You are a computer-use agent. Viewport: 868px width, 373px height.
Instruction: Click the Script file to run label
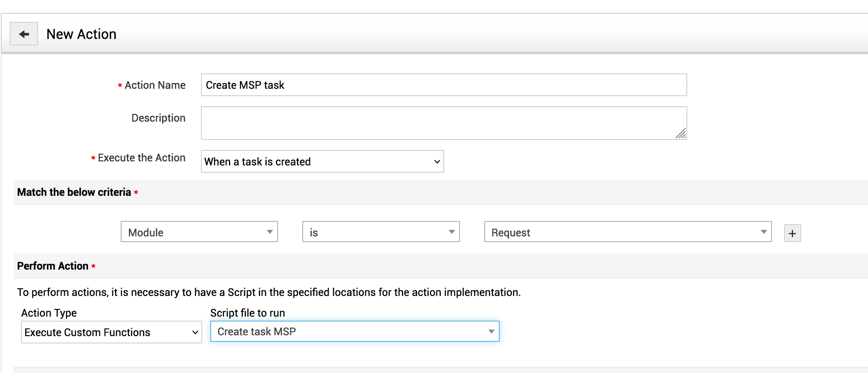(x=247, y=313)
